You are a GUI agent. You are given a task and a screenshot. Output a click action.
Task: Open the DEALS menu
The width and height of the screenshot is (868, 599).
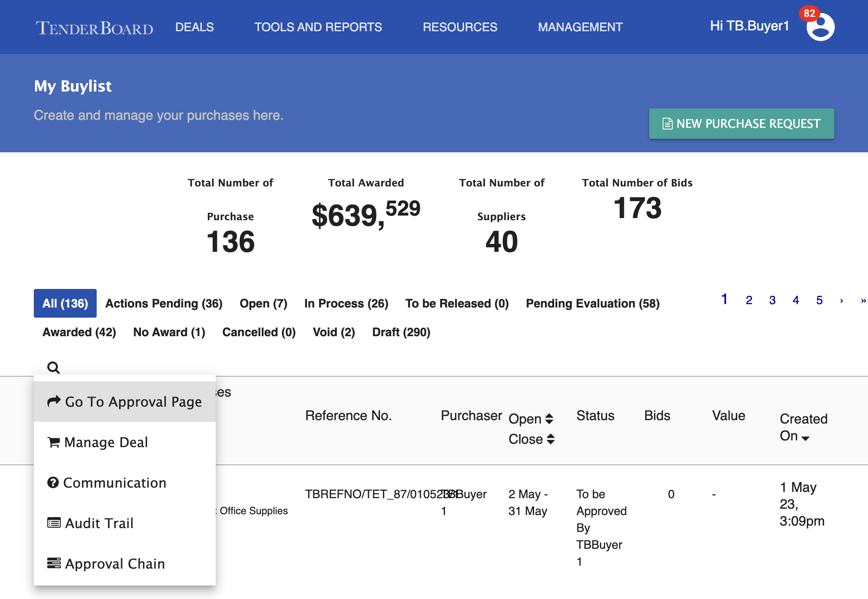(x=195, y=27)
